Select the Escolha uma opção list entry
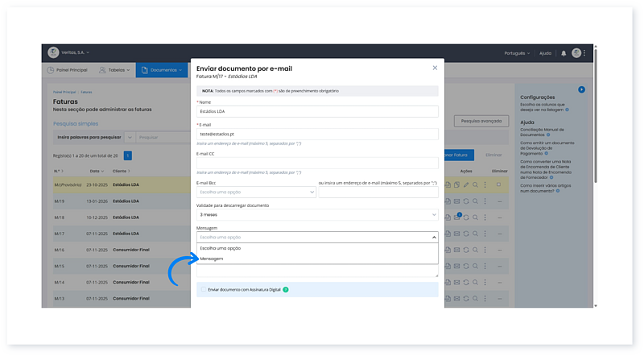The height and width of the screenshot is (356, 644). pyautogui.click(x=221, y=248)
